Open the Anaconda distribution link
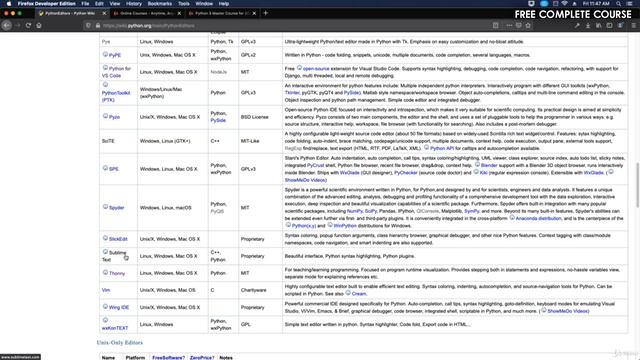Viewport: 640px width, 360px height. [x=538, y=218]
